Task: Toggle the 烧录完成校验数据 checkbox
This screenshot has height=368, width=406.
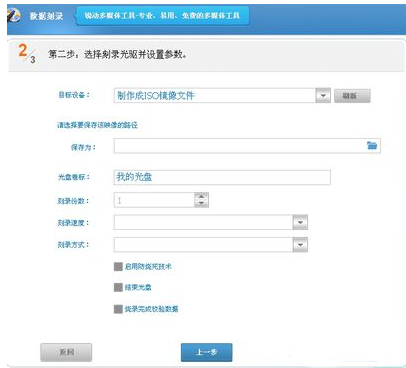Action: point(118,309)
